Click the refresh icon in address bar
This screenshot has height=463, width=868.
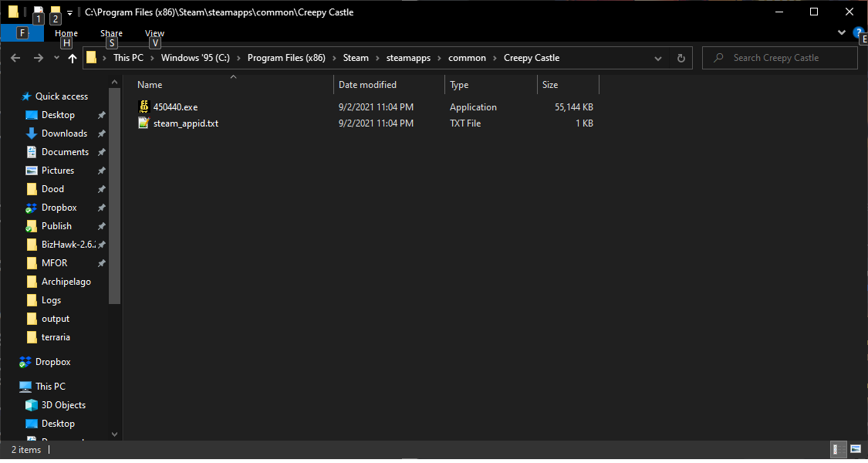point(680,57)
